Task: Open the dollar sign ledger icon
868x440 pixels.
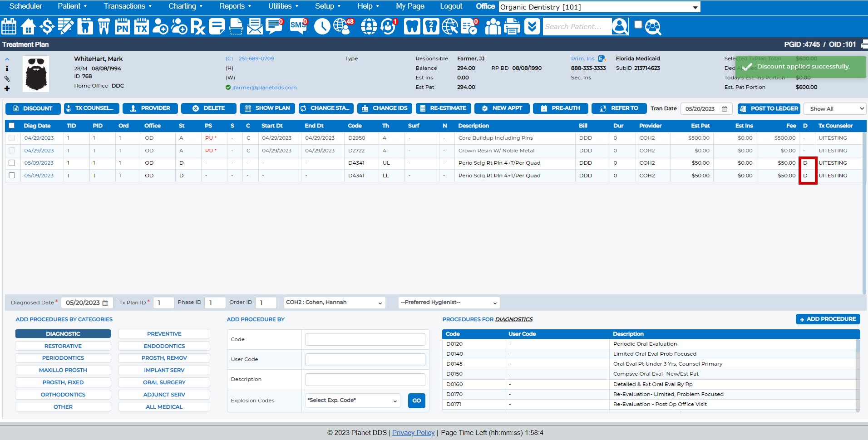Action: pos(47,26)
